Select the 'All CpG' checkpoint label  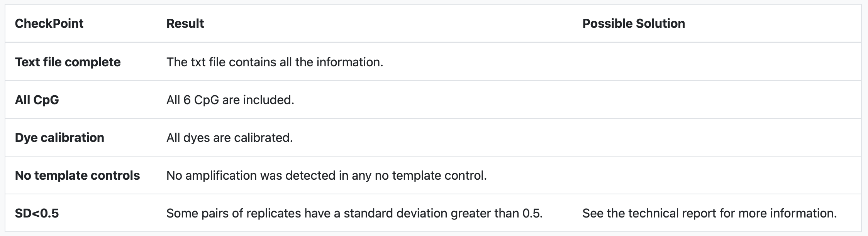coord(37,100)
